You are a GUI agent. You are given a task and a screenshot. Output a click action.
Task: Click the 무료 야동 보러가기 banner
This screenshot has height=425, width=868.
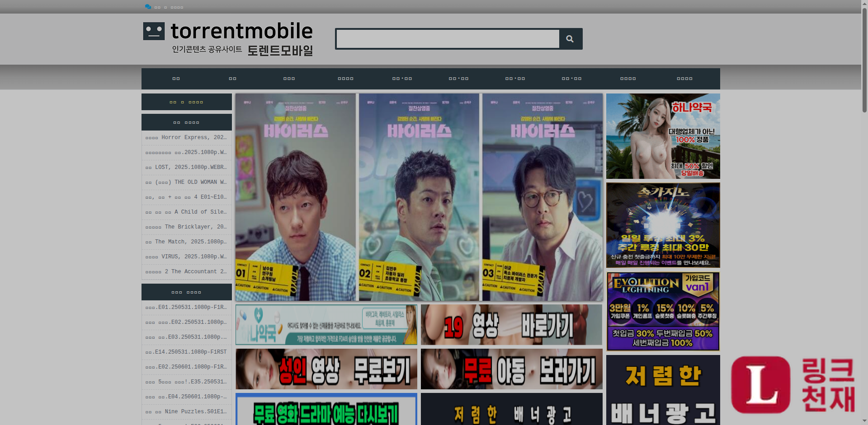point(512,369)
